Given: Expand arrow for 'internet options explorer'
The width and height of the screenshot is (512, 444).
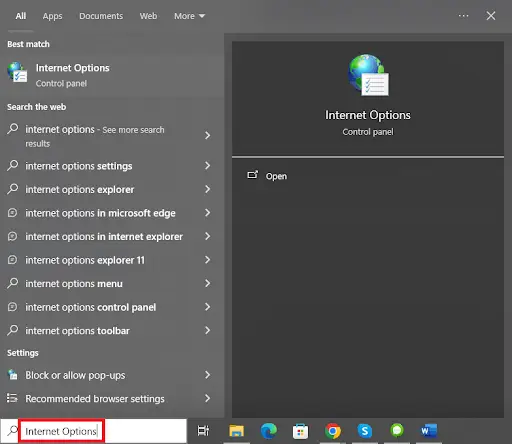Looking at the screenshot, I should click(x=207, y=189).
